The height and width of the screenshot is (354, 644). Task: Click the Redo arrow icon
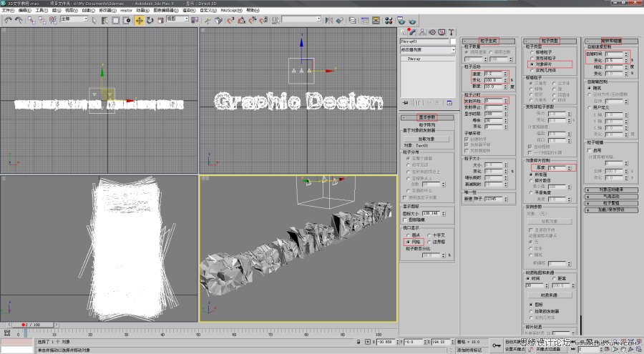point(19,20)
